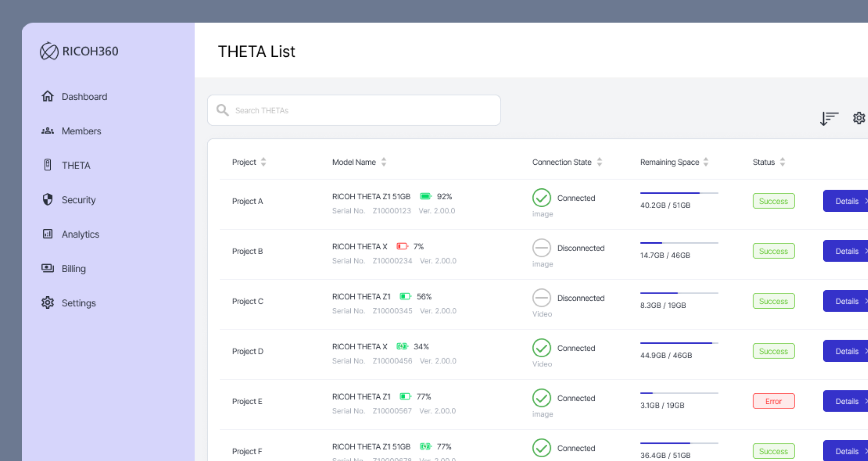Screen dimensions: 868x461
Task: Click Project B Disconnected label
Action: tap(581, 248)
